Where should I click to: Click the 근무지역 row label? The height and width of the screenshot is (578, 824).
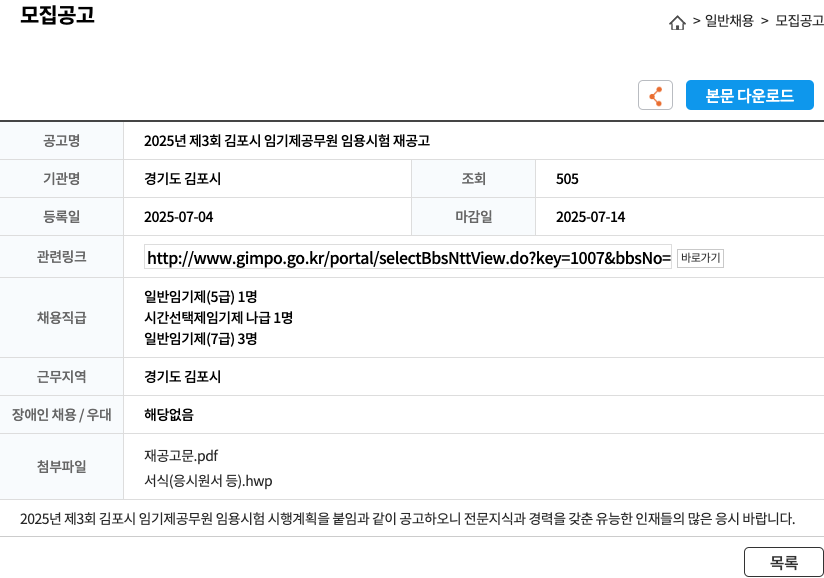(x=61, y=376)
